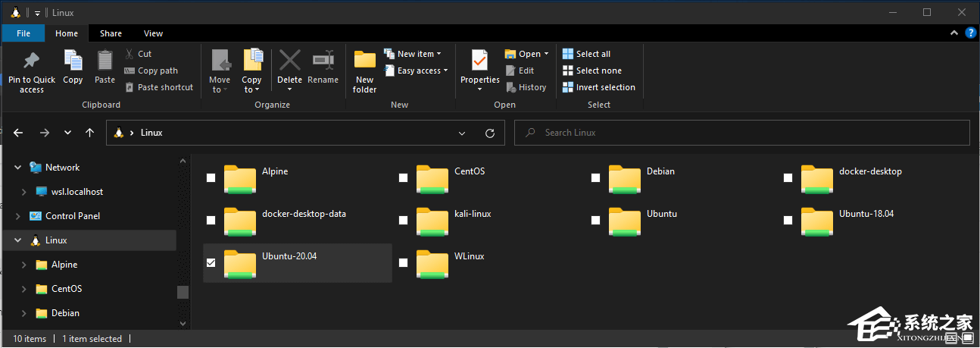Create a New folder
Image resolution: width=980 pixels, height=348 pixels.
click(365, 73)
